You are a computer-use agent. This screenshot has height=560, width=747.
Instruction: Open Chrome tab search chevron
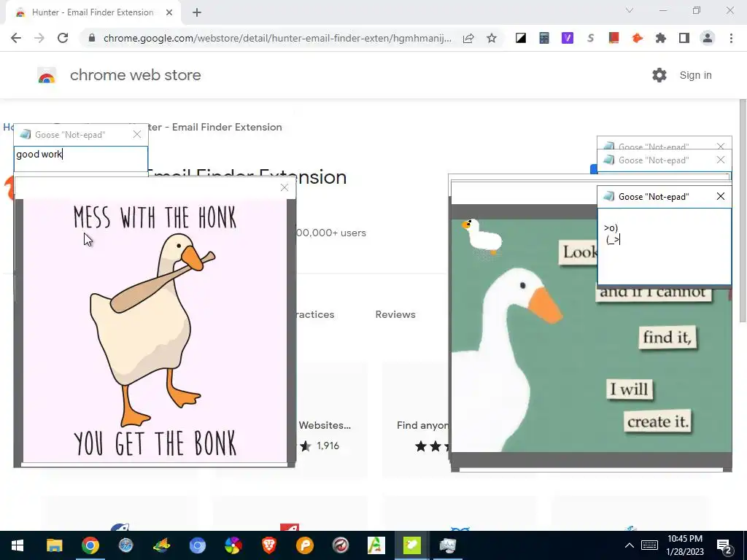click(630, 10)
